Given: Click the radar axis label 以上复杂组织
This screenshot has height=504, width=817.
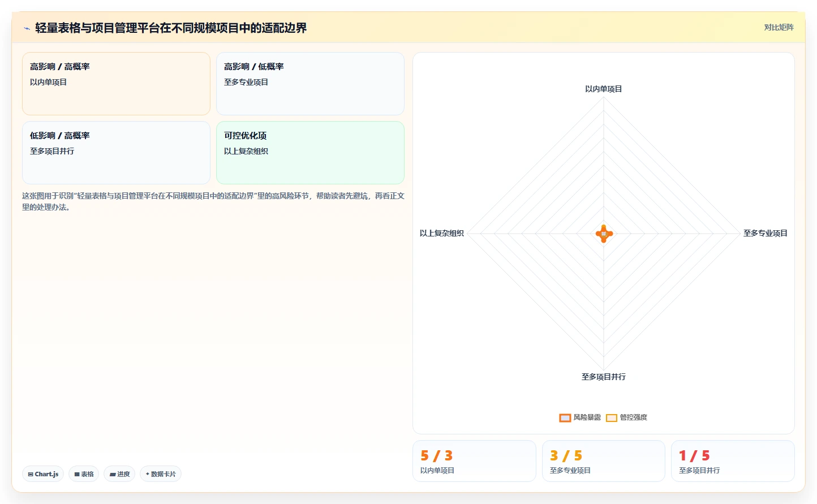Looking at the screenshot, I should pos(441,233).
